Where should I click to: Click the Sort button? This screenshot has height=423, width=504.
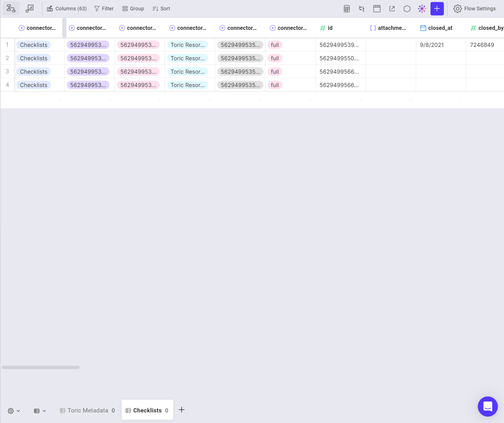tap(161, 8)
